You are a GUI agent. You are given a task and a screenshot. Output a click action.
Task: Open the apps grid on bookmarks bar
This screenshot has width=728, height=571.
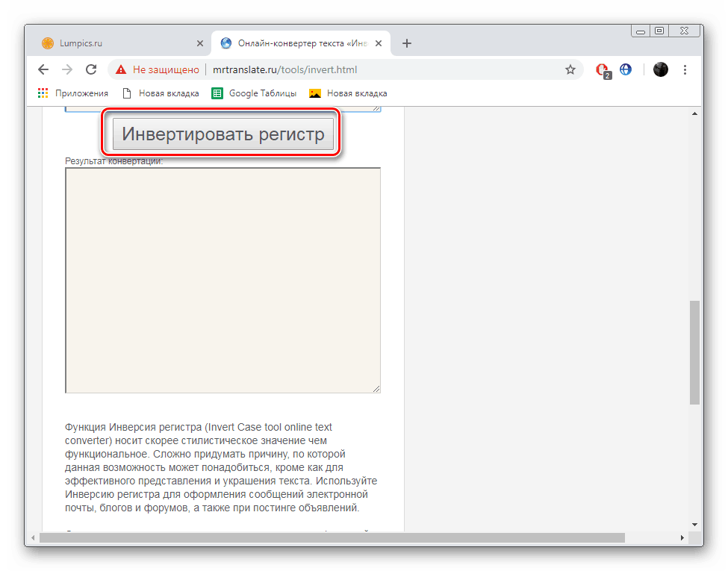[43, 93]
